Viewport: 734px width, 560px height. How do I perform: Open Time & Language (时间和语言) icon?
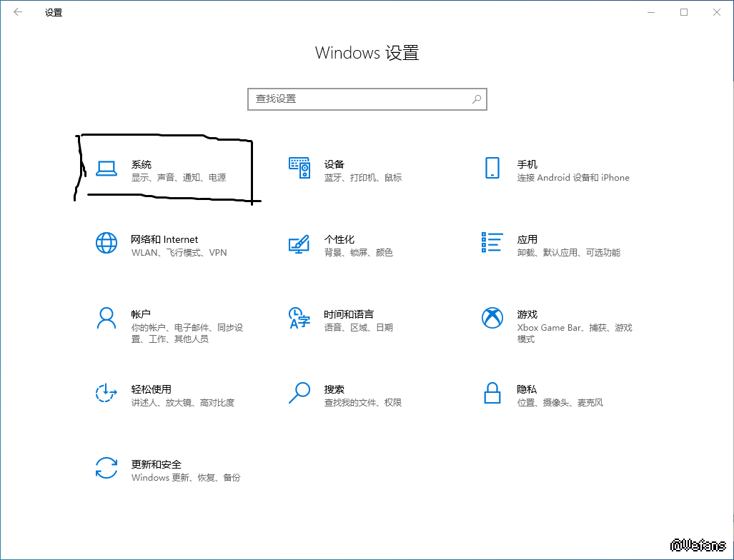tap(299, 318)
